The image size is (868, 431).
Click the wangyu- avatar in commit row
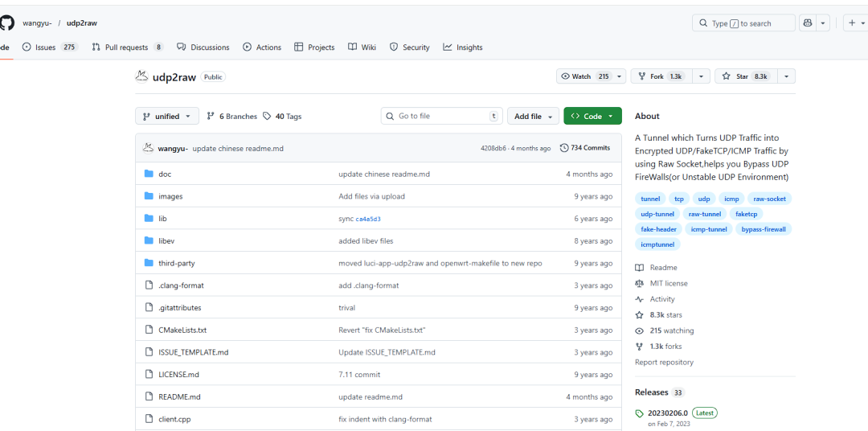(x=148, y=148)
